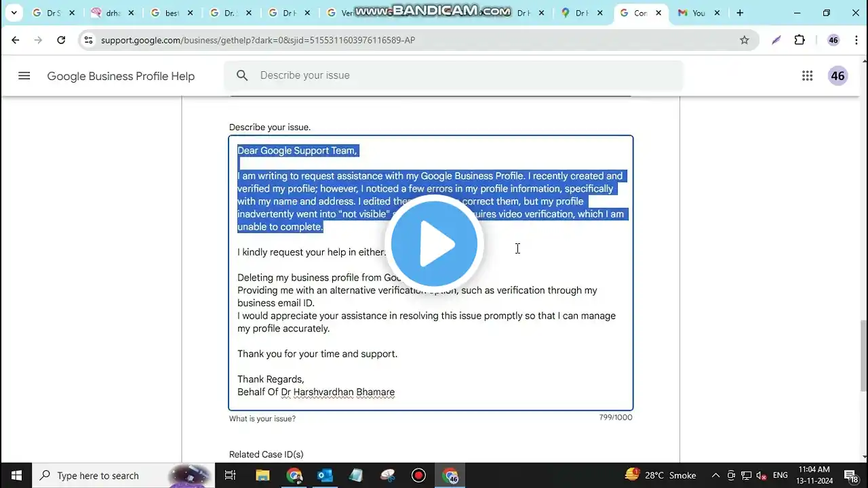Switch to the 'best' browser tab

(172, 13)
